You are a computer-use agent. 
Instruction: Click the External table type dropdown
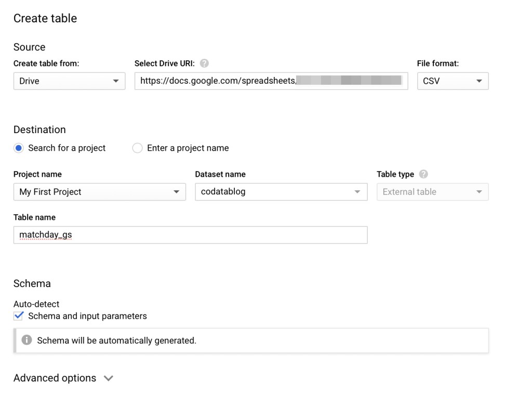(x=433, y=192)
